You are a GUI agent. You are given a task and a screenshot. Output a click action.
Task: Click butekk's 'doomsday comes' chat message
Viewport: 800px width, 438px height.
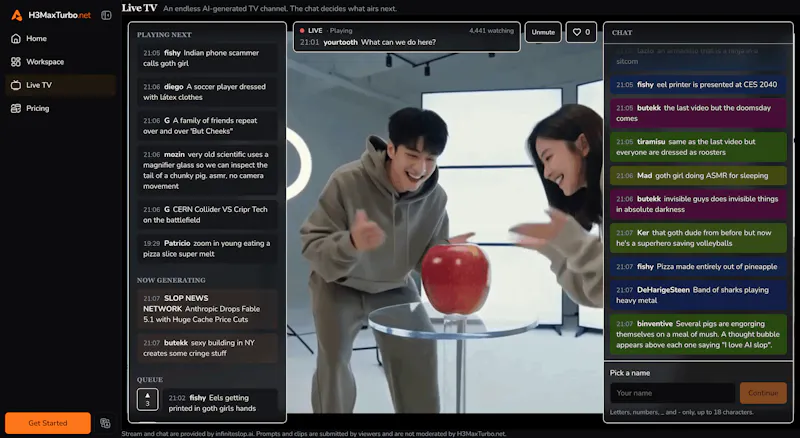tap(698, 113)
